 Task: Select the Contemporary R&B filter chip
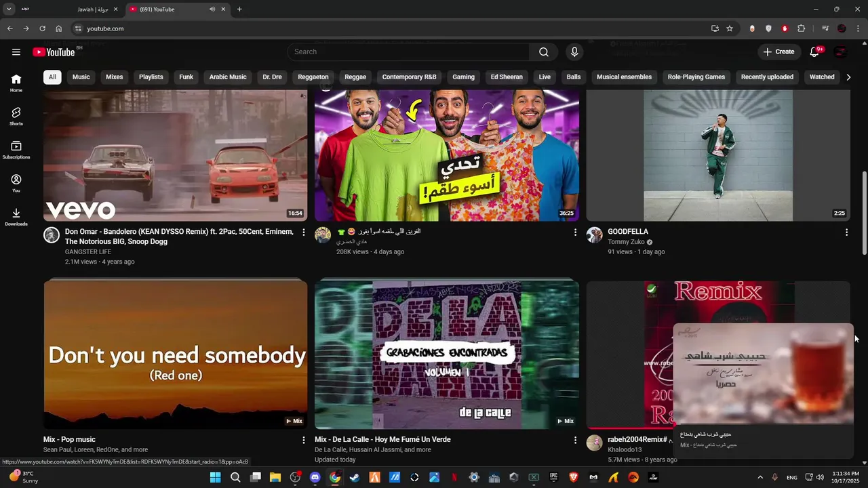click(409, 77)
